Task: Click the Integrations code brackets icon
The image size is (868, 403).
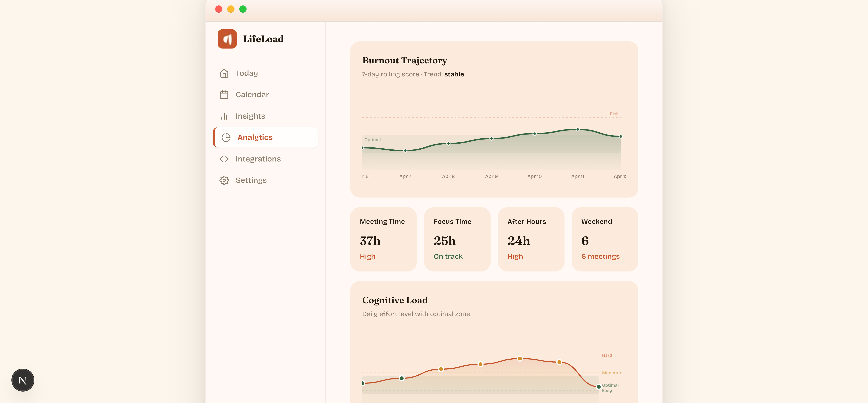Action: [x=224, y=159]
